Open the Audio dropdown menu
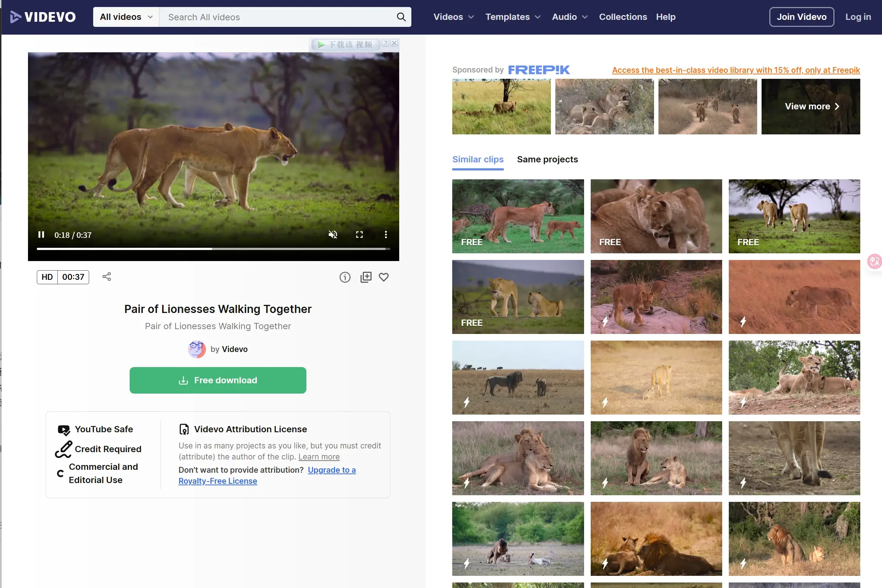 pos(569,17)
